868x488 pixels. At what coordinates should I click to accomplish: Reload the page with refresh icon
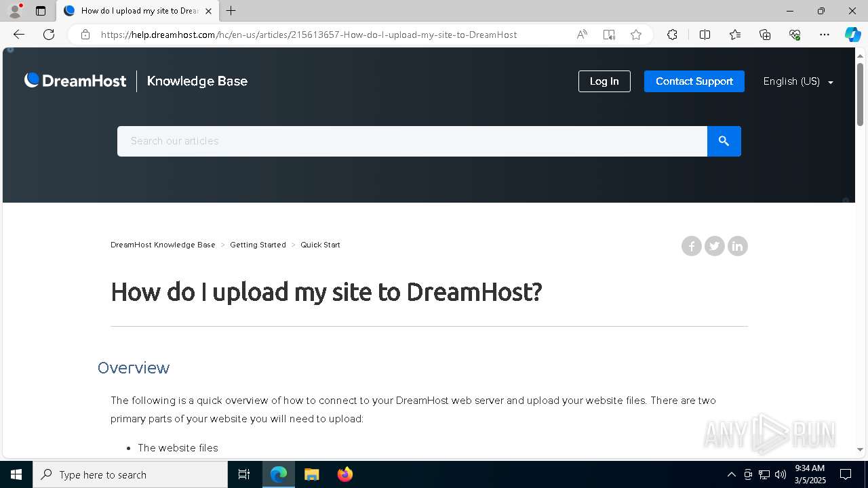(49, 35)
